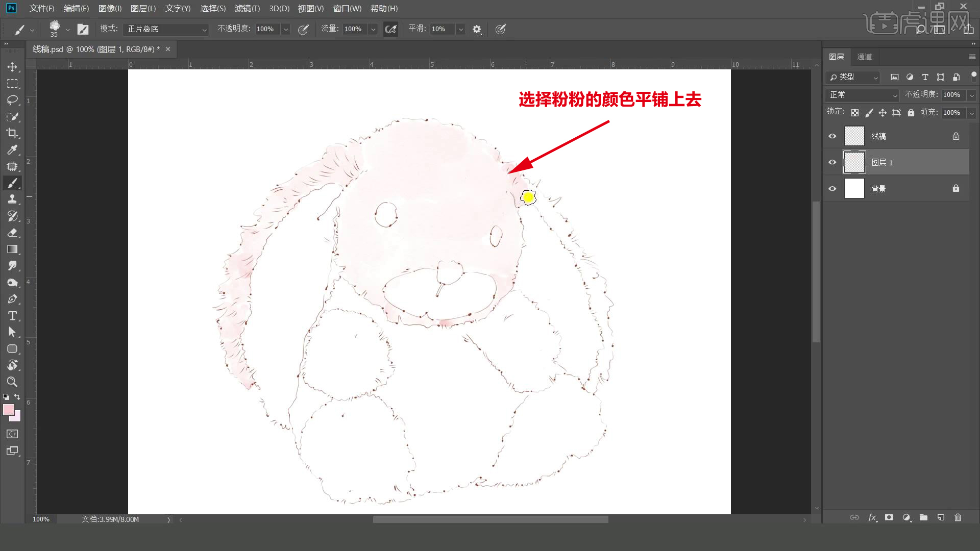Toggle pressure for size
Screen dimensions: 980x551
click(501, 29)
